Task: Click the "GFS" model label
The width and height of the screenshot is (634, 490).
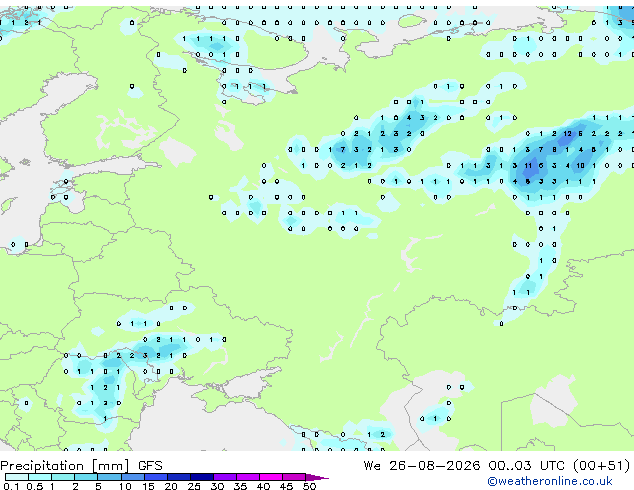Action: click(150, 466)
